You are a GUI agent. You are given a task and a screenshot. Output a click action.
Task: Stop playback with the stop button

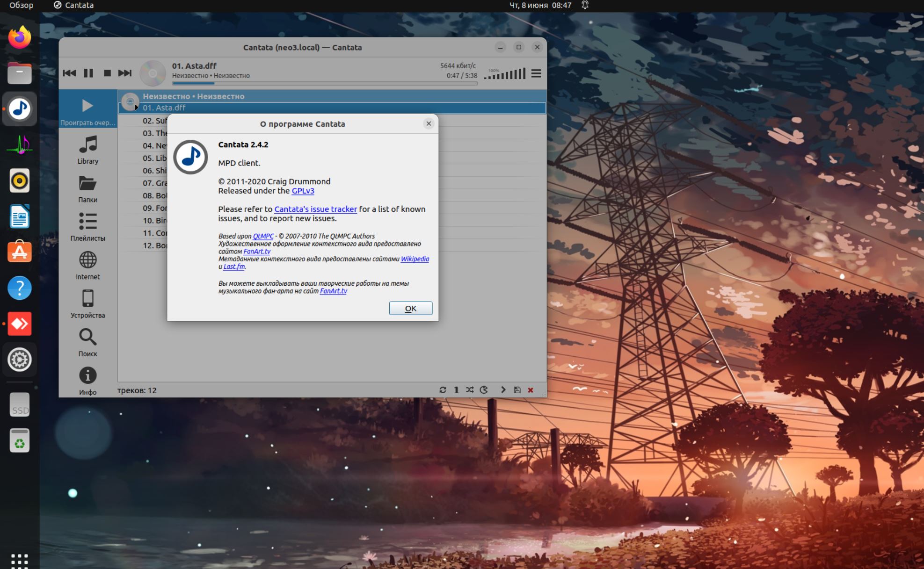point(107,73)
